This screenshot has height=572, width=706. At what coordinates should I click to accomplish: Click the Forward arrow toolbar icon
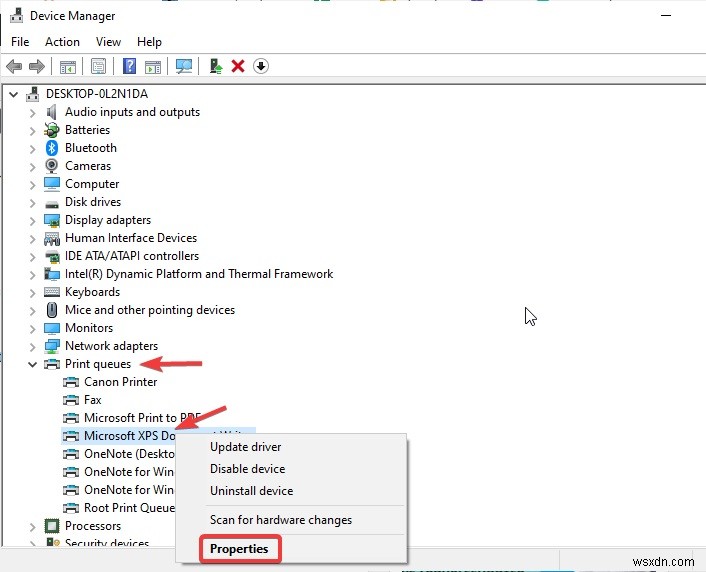click(36, 67)
